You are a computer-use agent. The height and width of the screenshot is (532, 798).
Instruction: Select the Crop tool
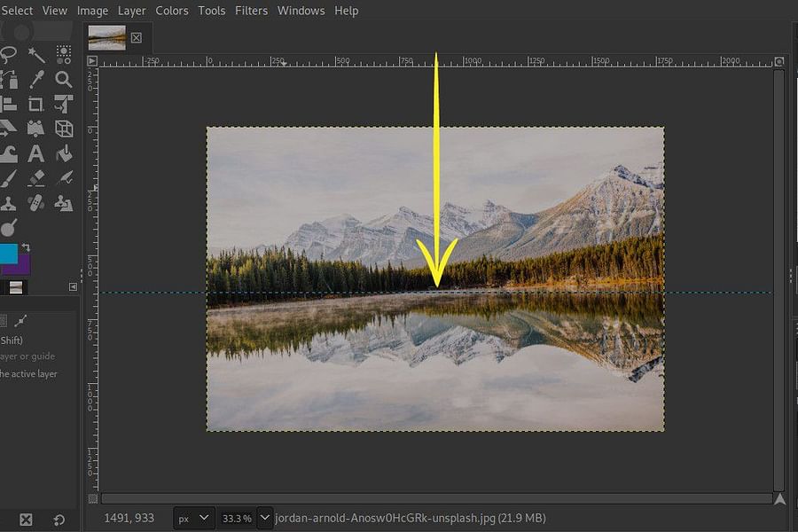37,104
